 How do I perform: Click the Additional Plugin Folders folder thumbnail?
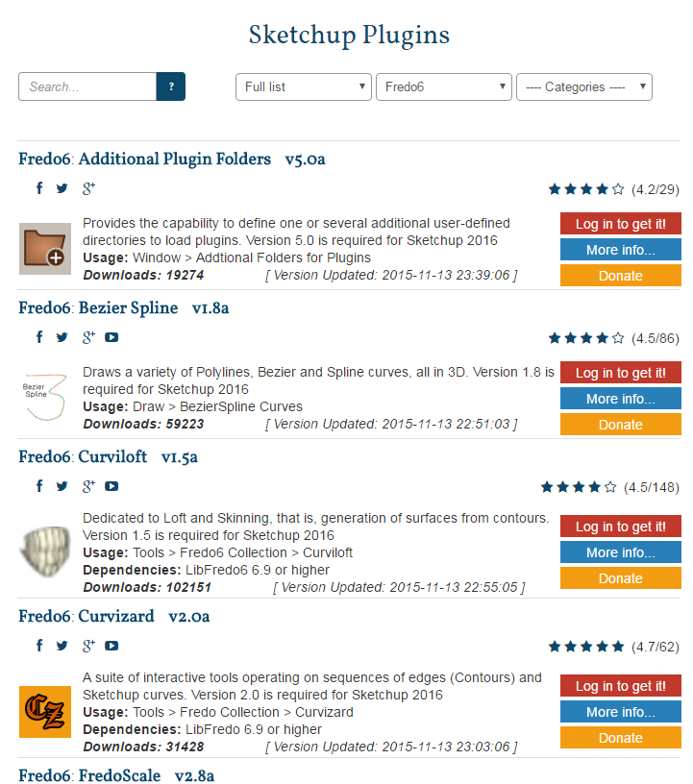45,249
